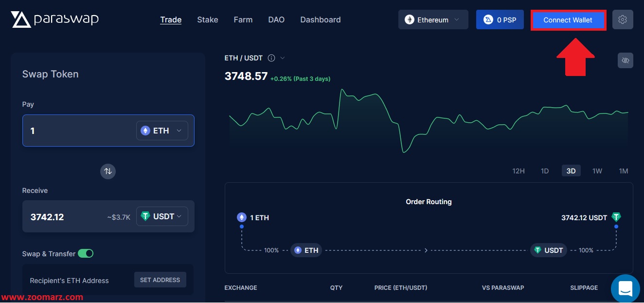Screen dimensions: 644x303
Task: Expand the ETH / USDT pair chevron
Action: (283, 58)
